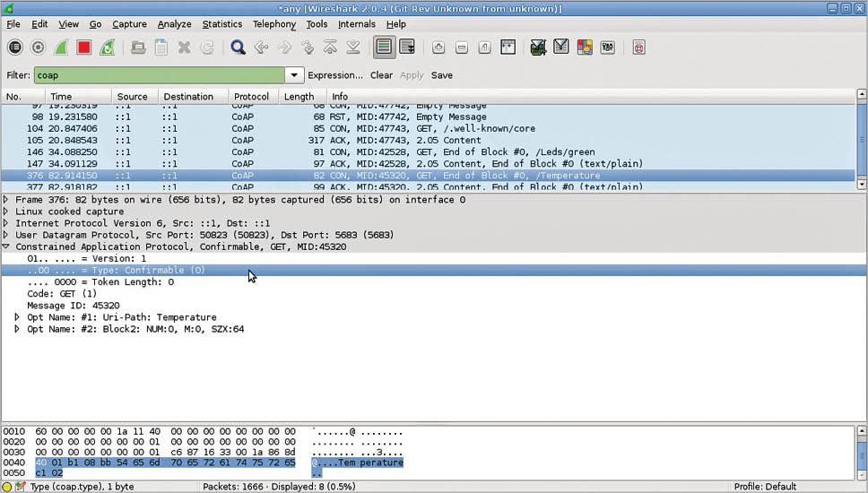
Task: Open coloring rules icon
Action: pyautogui.click(x=585, y=48)
